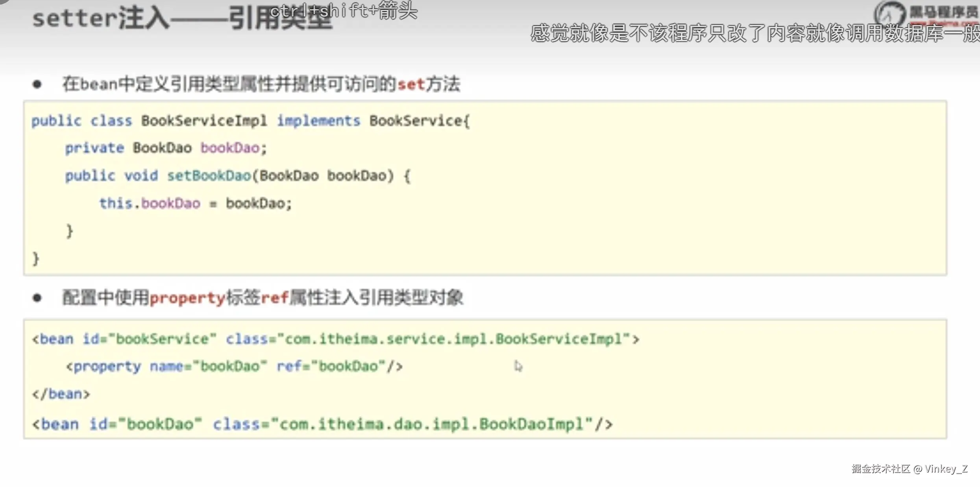
Task: Click the red 'set' keyword in first bullet
Action: click(x=411, y=84)
